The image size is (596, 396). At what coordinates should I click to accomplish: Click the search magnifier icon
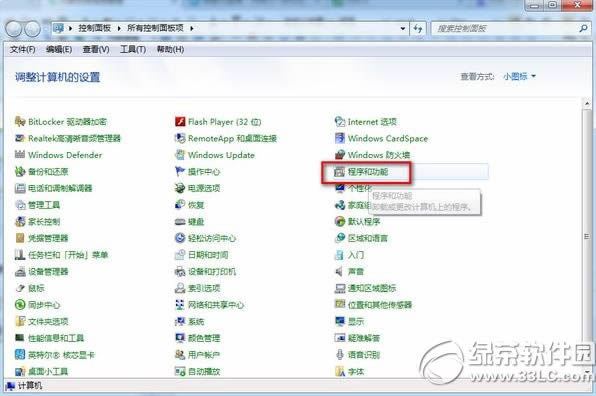[x=583, y=28]
